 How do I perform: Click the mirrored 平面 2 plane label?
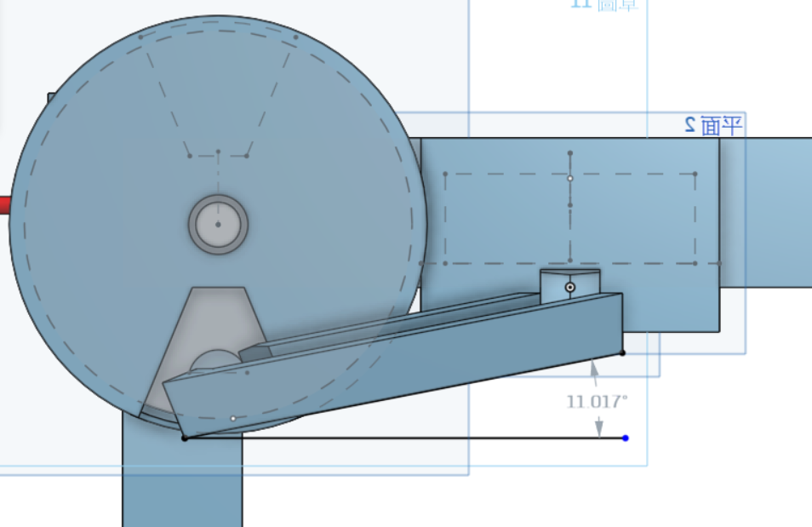click(713, 126)
